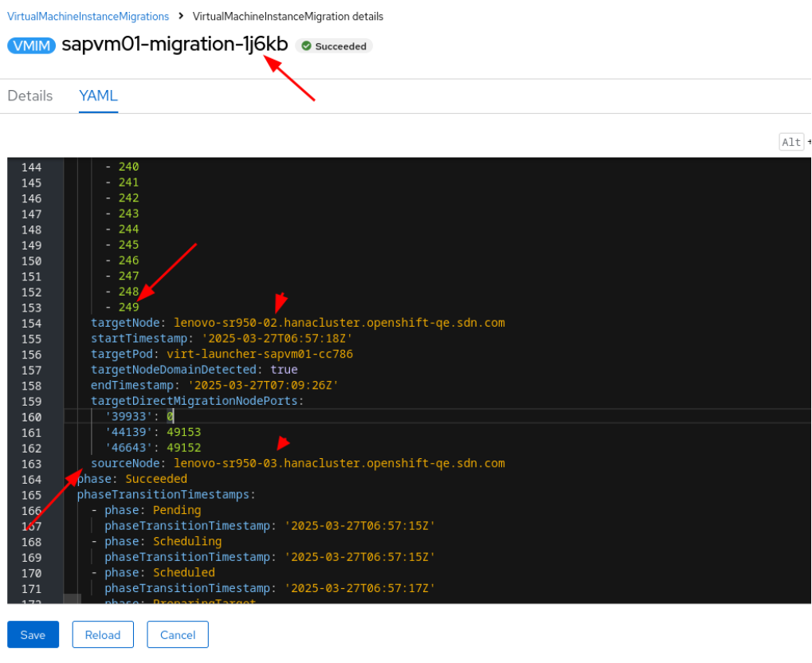Image resolution: width=812 pixels, height=663 pixels.
Task: Click the list value 245 on line 149
Action: (x=128, y=245)
